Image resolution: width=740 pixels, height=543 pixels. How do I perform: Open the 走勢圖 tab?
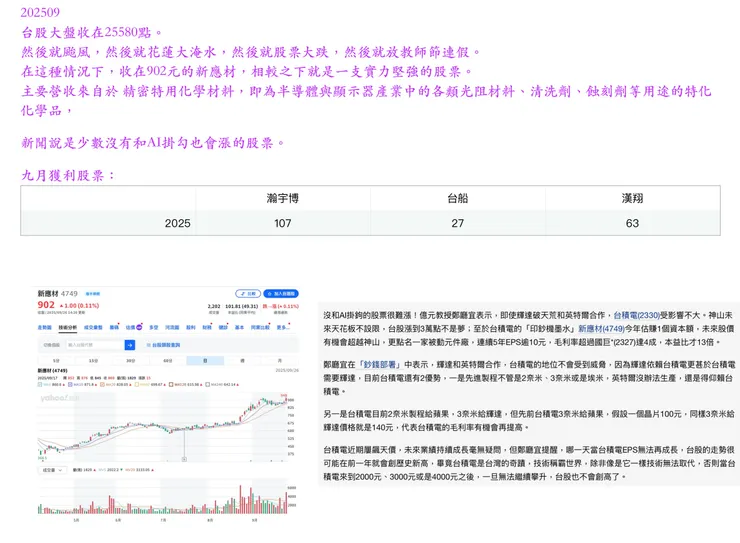(x=44, y=327)
